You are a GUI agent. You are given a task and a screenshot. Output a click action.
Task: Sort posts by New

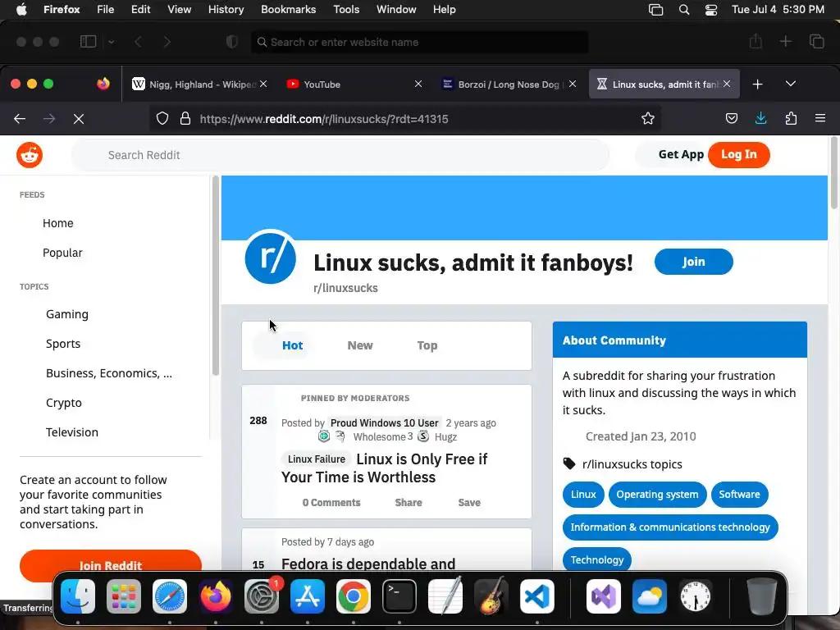coord(360,345)
